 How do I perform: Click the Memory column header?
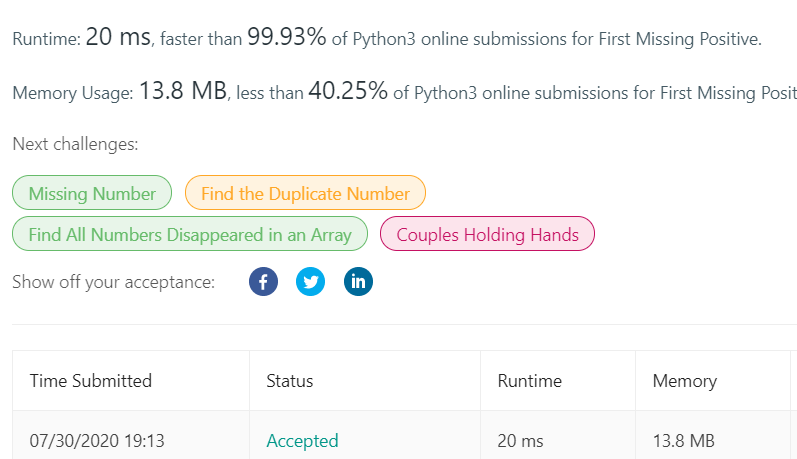(x=684, y=380)
